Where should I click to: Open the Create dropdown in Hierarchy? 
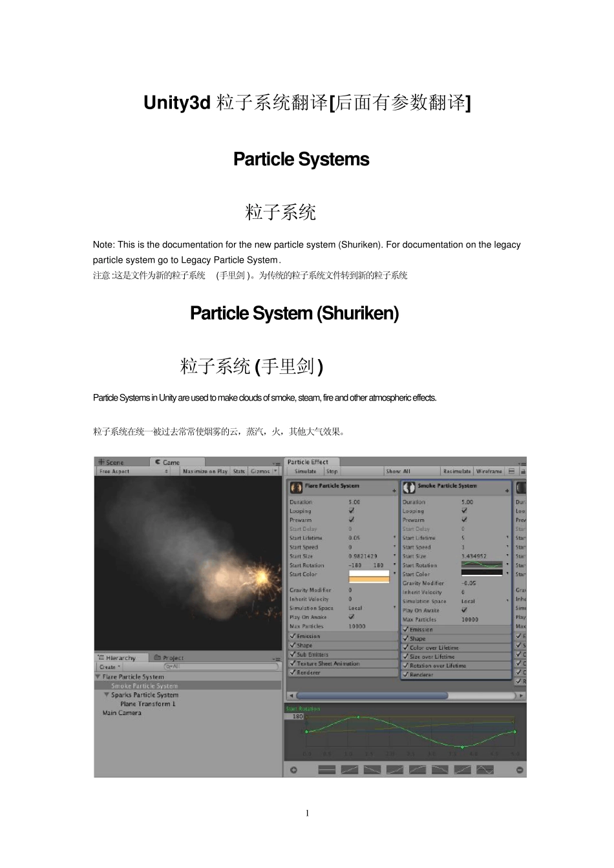(110, 667)
